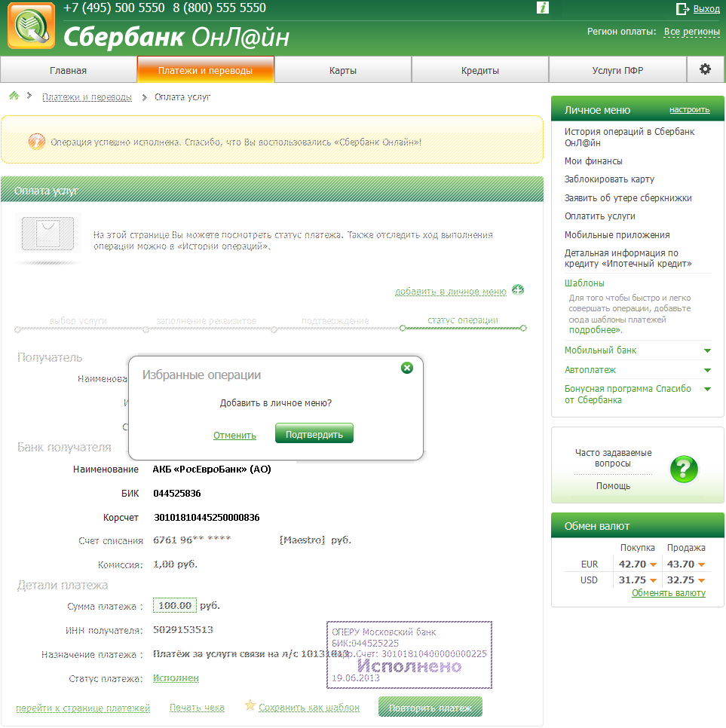The width and height of the screenshot is (726, 728).
Task: Click the EUR buy rate arrow
Action: tap(653, 564)
